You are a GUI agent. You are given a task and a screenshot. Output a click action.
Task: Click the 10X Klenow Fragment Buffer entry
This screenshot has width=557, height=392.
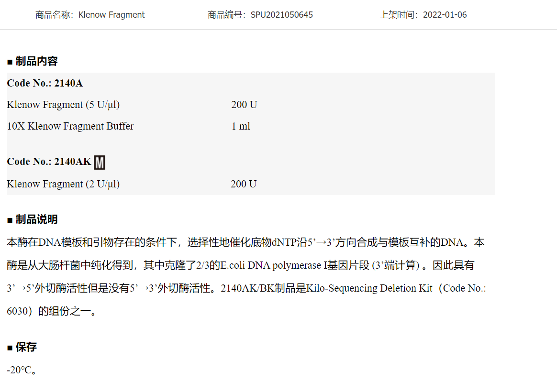click(x=70, y=126)
